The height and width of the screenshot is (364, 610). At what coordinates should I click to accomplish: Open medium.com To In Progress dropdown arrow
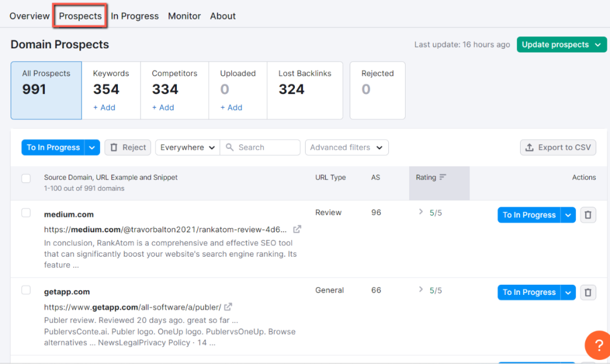(x=568, y=214)
